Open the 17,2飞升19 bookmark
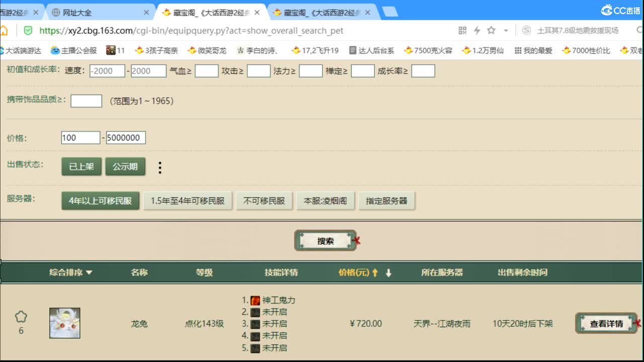Viewport: 644px width, 362px height. [315, 50]
